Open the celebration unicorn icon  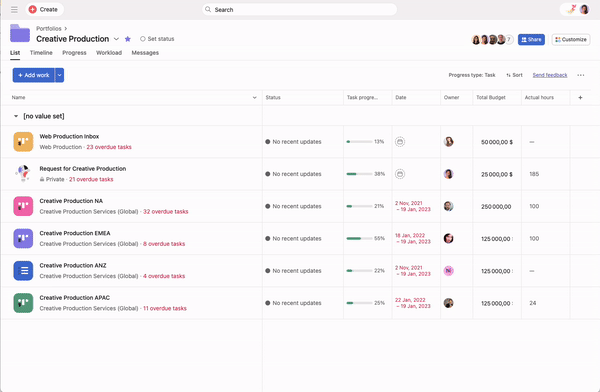click(571, 9)
